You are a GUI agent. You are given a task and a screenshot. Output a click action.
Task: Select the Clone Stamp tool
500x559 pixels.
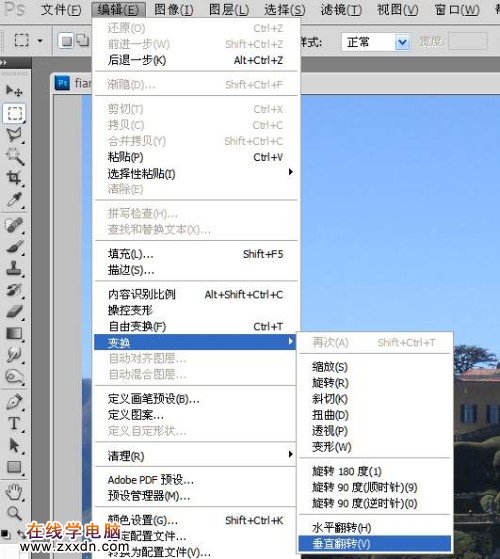coord(14,268)
